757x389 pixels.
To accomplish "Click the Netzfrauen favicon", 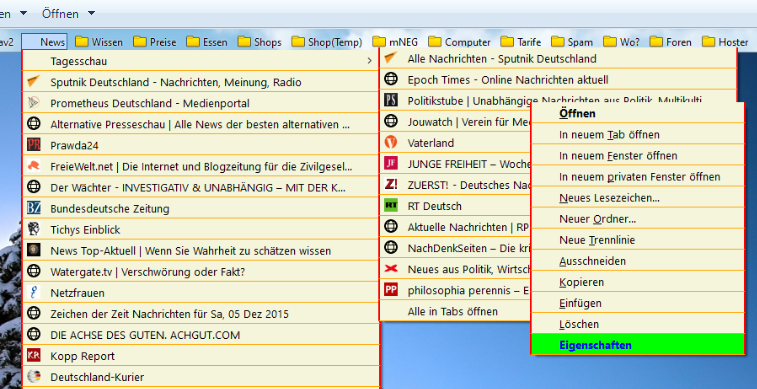I will coord(33,292).
